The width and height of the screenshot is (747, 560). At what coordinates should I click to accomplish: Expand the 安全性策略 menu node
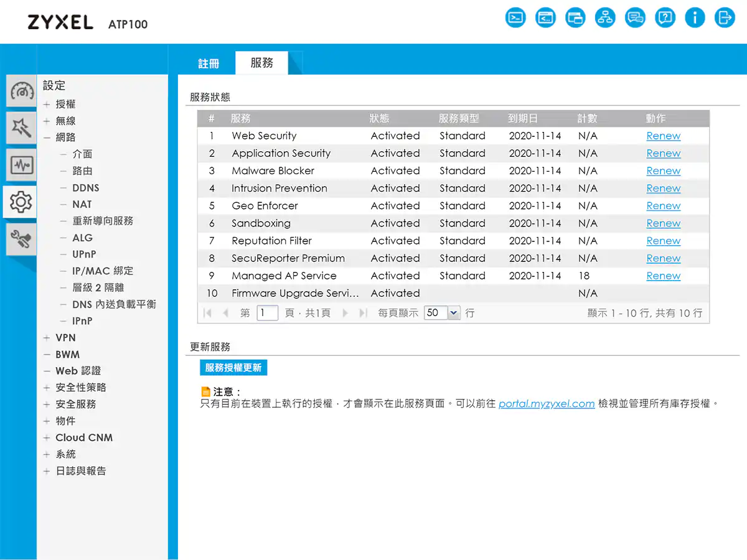click(x=47, y=388)
